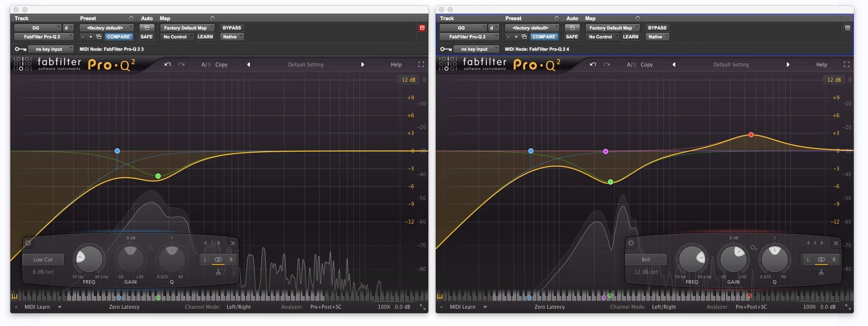Screen dimensions: 868x326
Task: Toggle automation SAFE in the GG window
Action: [x=572, y=37]
